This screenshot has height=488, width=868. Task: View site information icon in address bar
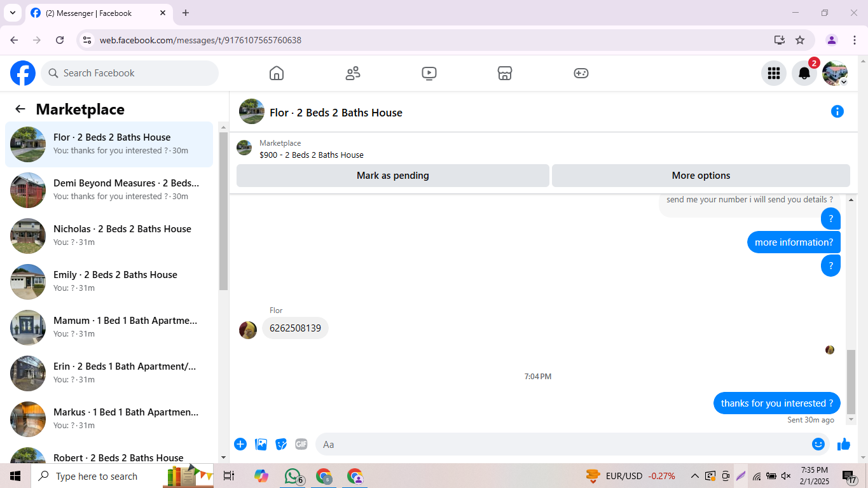[88, 40]
